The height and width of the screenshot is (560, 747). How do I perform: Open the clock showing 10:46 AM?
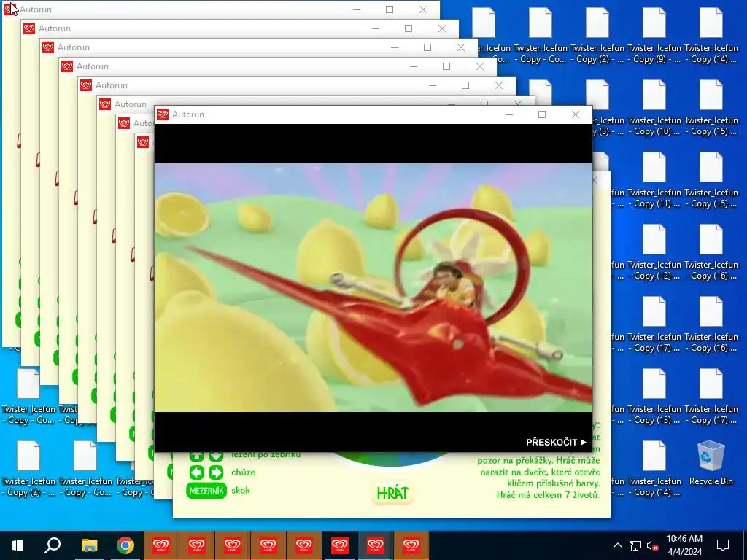(684, 545)
